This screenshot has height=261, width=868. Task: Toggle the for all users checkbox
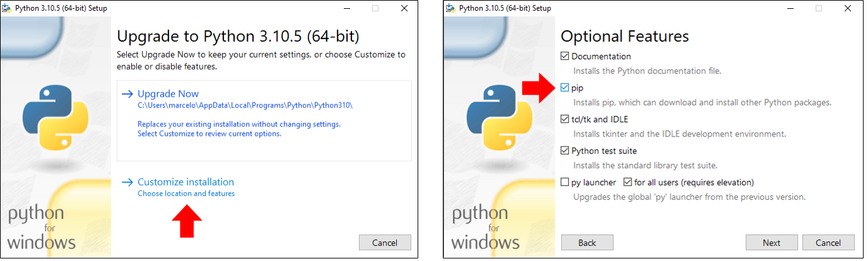tap(628, 183)
